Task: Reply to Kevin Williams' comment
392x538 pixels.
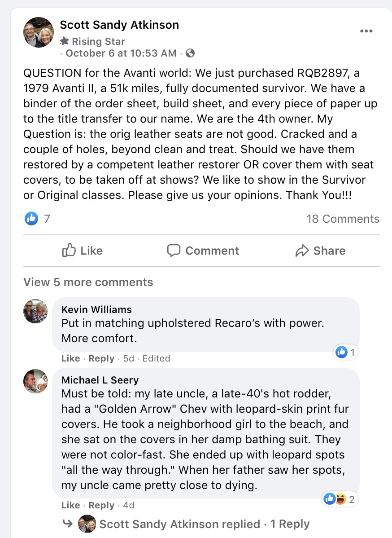Action: pyautogui.click(x=101, y=358)
